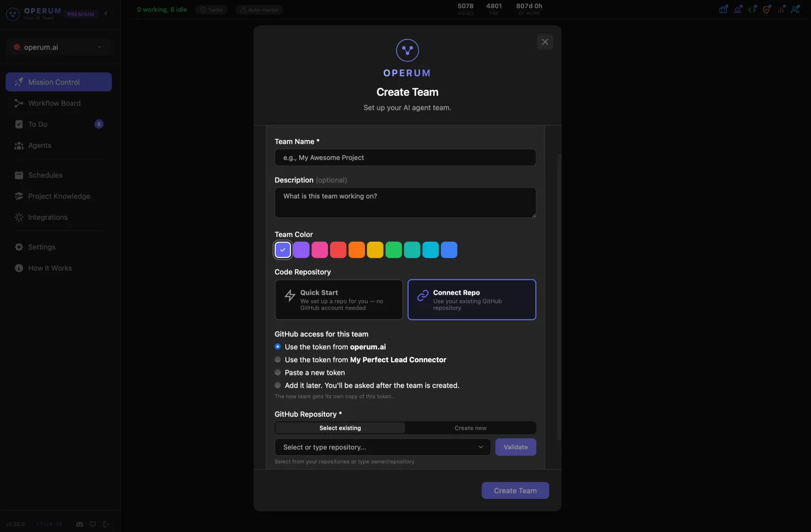811x532 pixels.
Task: Choose the teal team color swatch
Action: click(x=412, y=250)
